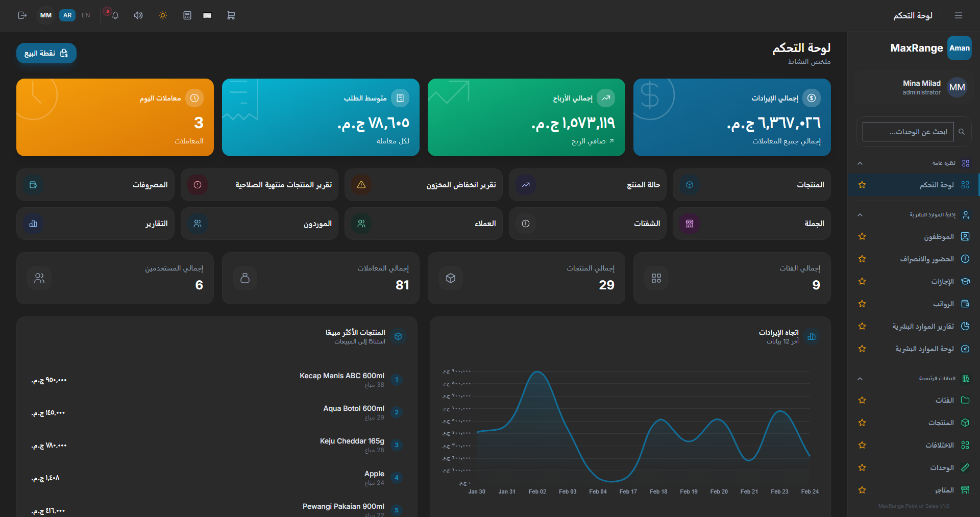Open the تقرير انخفاض المخزون shortcut

423,185
